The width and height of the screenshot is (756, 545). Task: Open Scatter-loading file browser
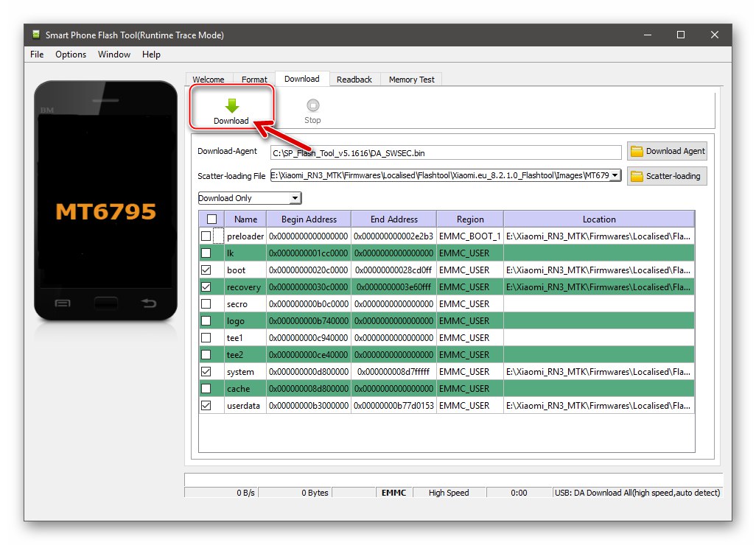tap(668, 176)
